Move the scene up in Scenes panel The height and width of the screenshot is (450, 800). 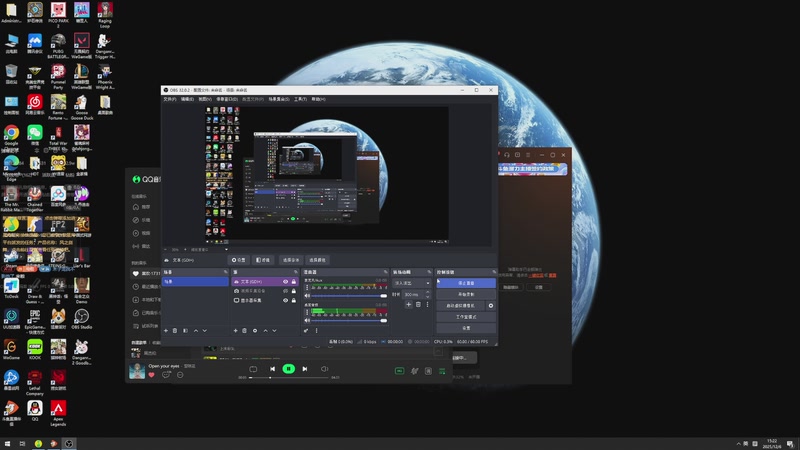pyautogui.click(x=196, y=331)
